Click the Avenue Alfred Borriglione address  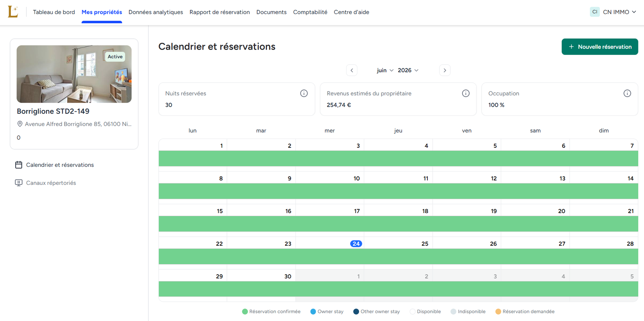tap(78, 124)
